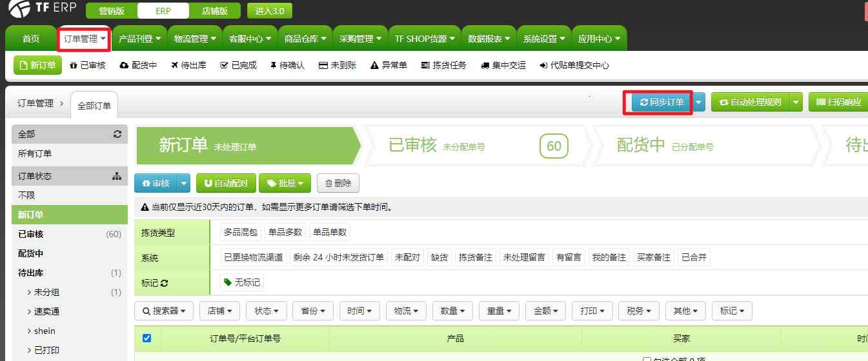Click the 删除 trash button
This screenshot has height=361, width=868.
point(338,183)
